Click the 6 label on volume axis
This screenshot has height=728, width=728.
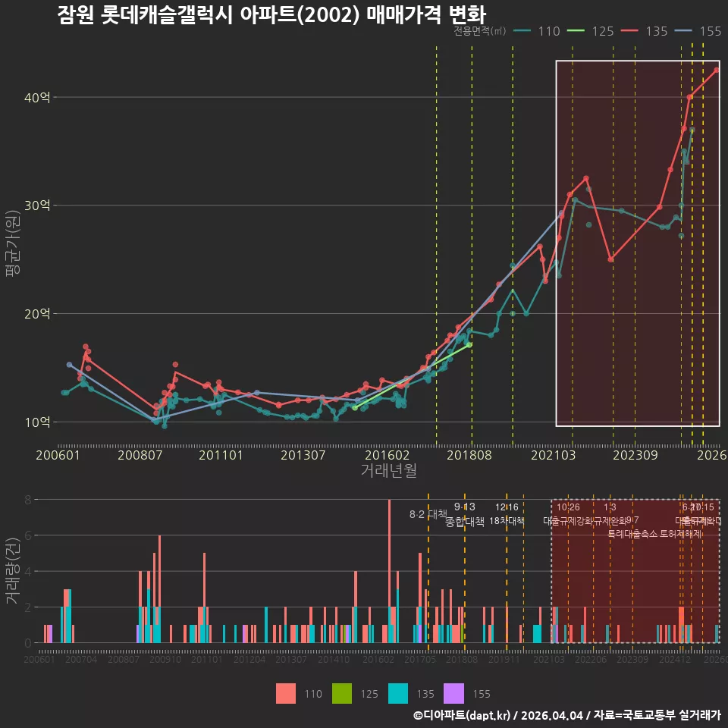pyautogui.click(x=28, y=535)
